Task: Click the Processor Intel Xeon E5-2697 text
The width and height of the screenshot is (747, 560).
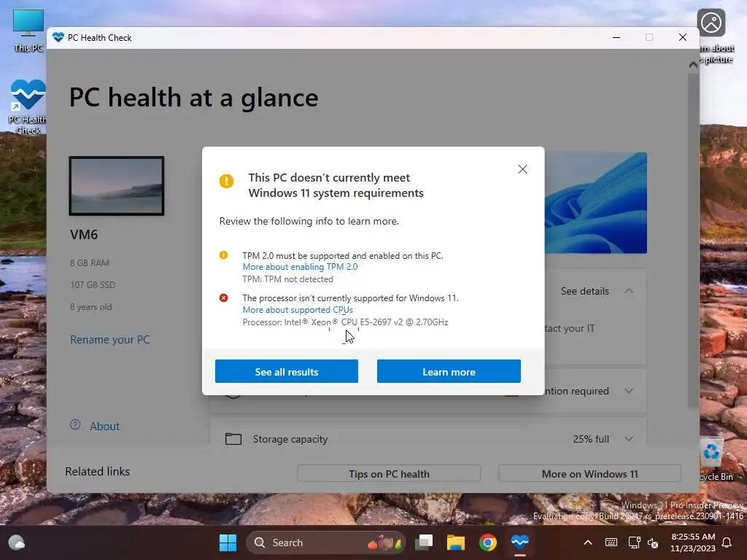Action: click(x=345, y=322)
